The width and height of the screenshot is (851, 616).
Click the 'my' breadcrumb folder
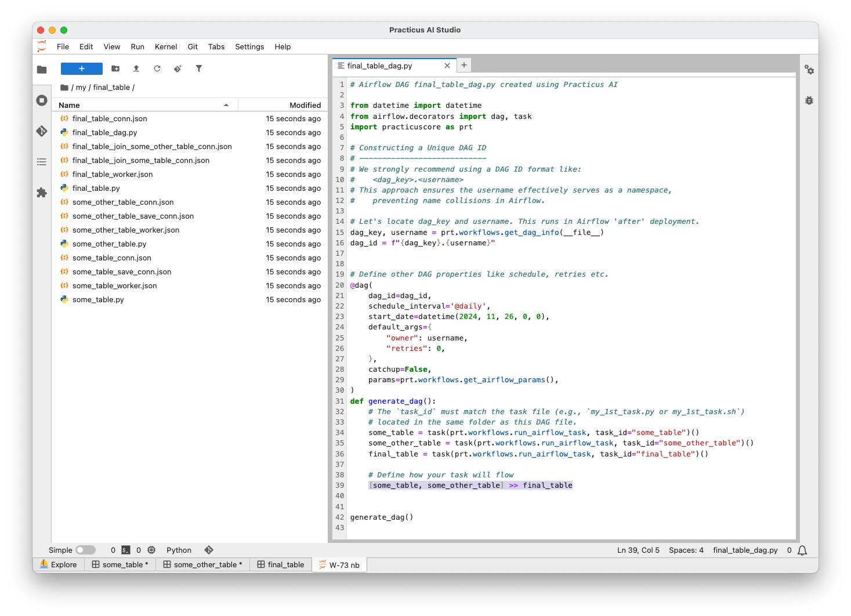click(81, 88)
